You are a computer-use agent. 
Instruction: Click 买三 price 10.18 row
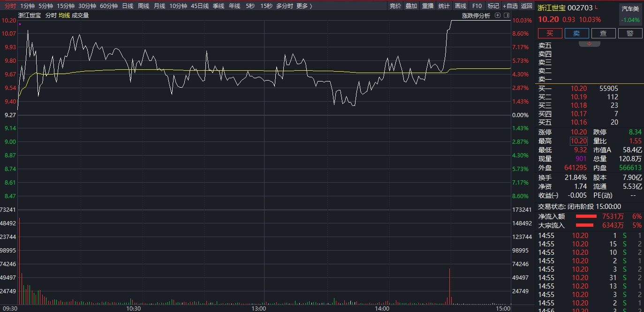click(589, 105)
